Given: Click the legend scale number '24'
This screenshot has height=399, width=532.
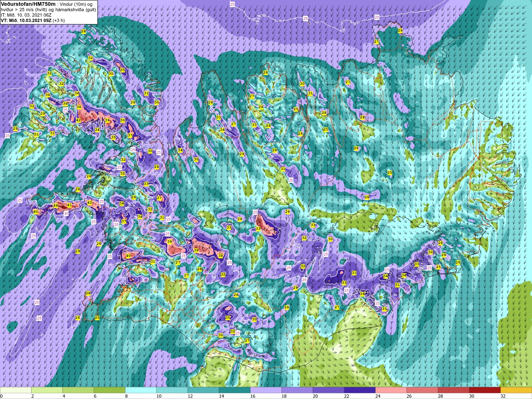Looking at the screenshot, I should [378, 397].
